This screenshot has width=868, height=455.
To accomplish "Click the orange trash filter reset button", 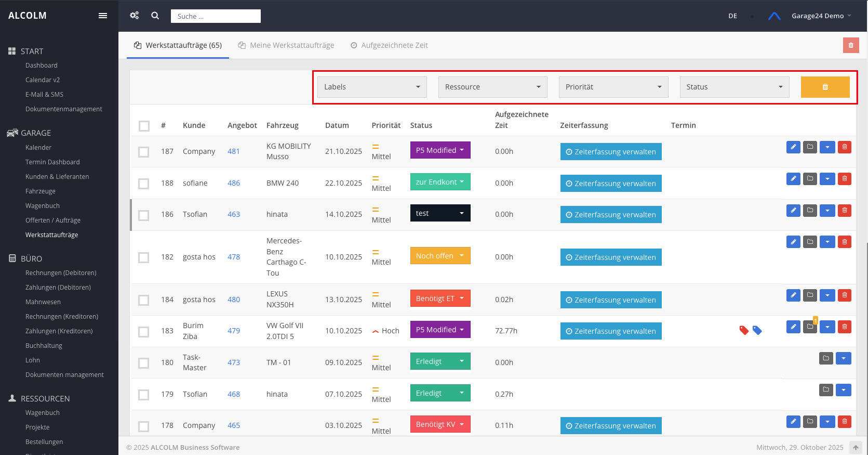I will 824,87.
